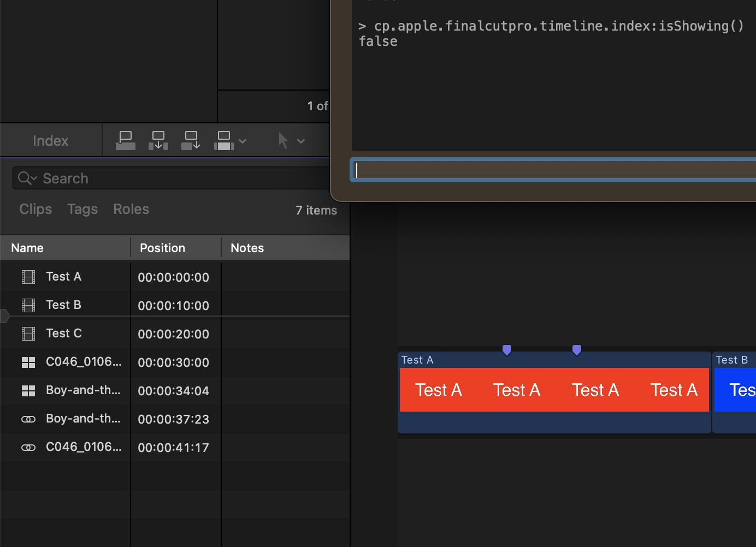Select the Clips tab

point(35,209)
